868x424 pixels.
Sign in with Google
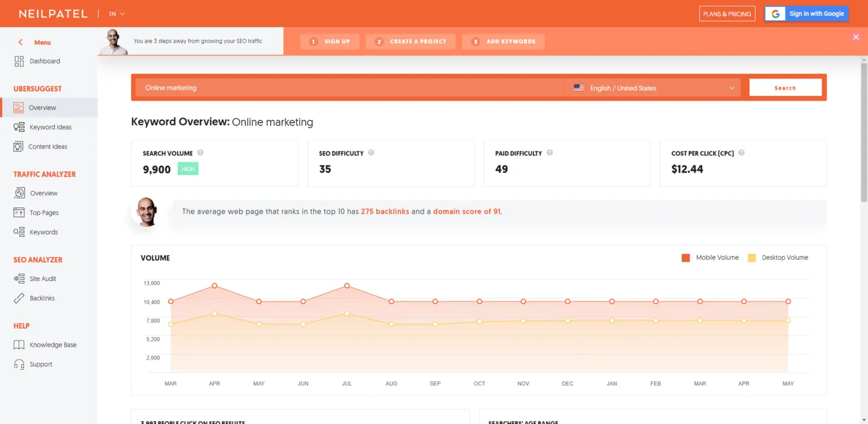coord(807,13)
